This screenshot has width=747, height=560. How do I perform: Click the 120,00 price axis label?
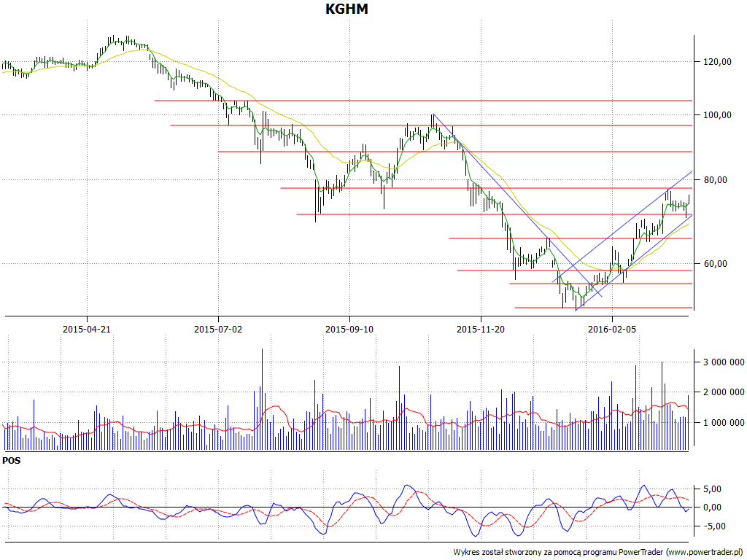click(717, 61)
